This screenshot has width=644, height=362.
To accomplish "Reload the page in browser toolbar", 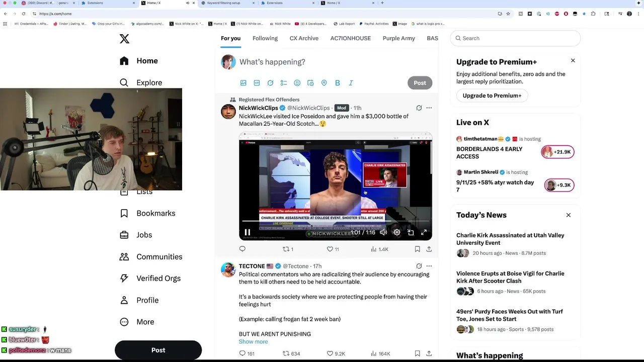I will pos(24,14).
